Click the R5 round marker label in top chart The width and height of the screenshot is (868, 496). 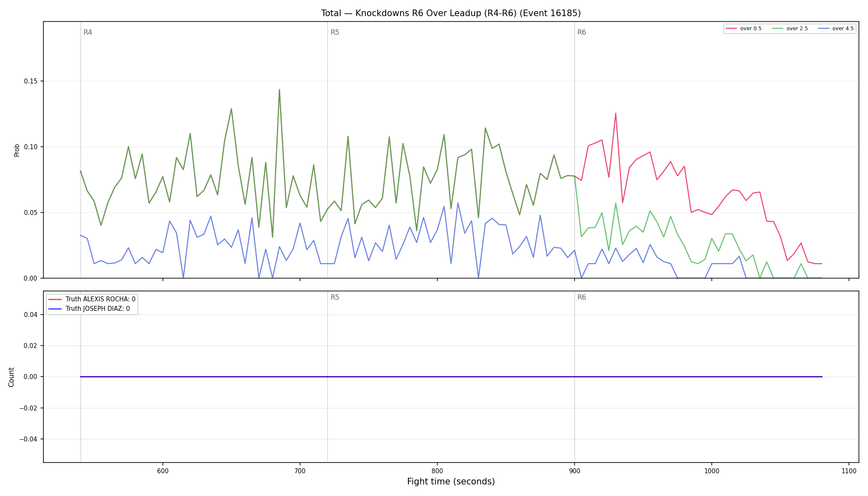[335, 32]
